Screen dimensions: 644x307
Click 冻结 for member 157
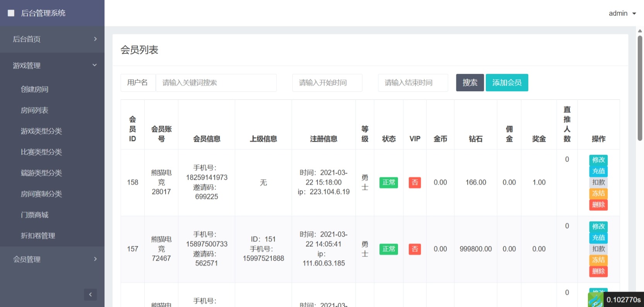(x=598, y=260)
